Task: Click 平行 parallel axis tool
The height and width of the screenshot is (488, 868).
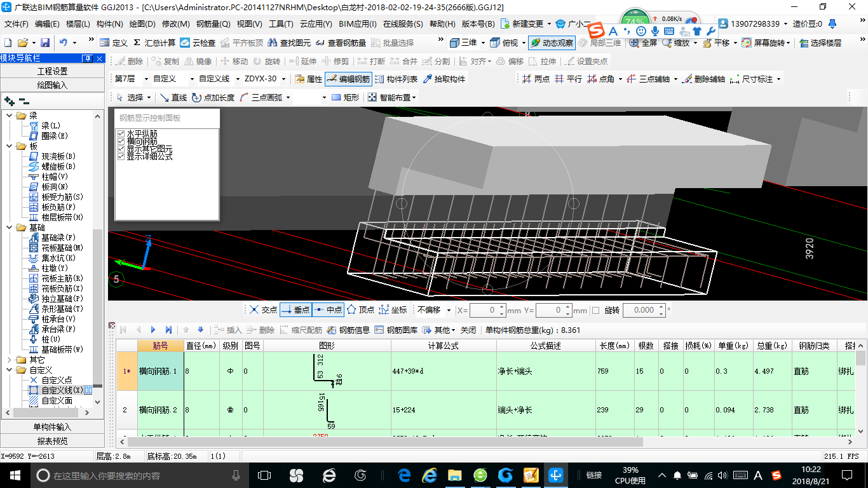Action: pos(568,79)
